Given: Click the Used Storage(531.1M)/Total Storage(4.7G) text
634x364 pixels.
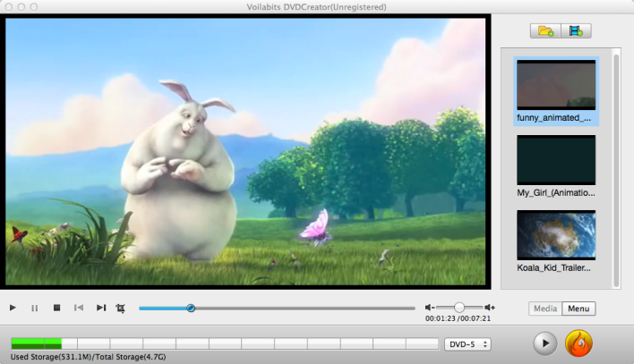Looking at the screenshot, I should pos(88,357).
